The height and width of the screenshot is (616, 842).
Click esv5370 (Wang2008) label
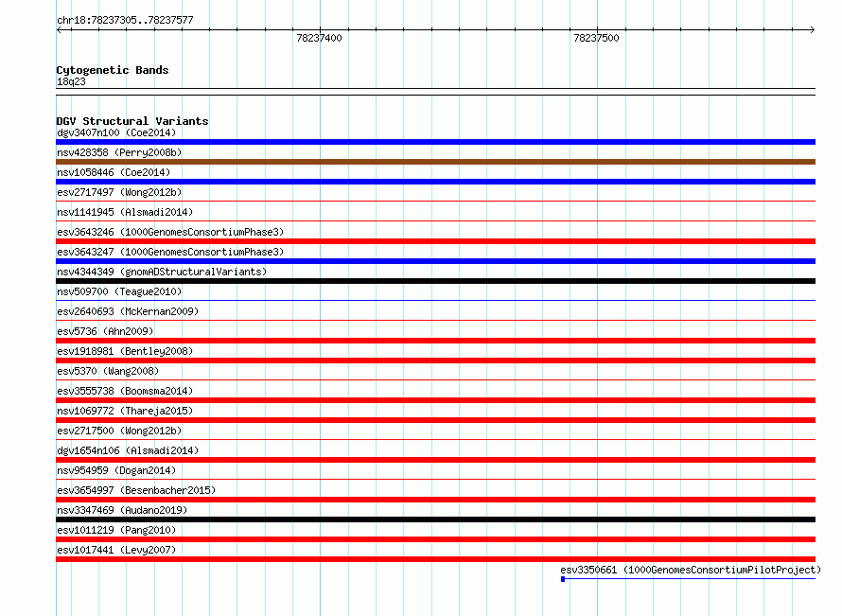[x=108, y=371]
